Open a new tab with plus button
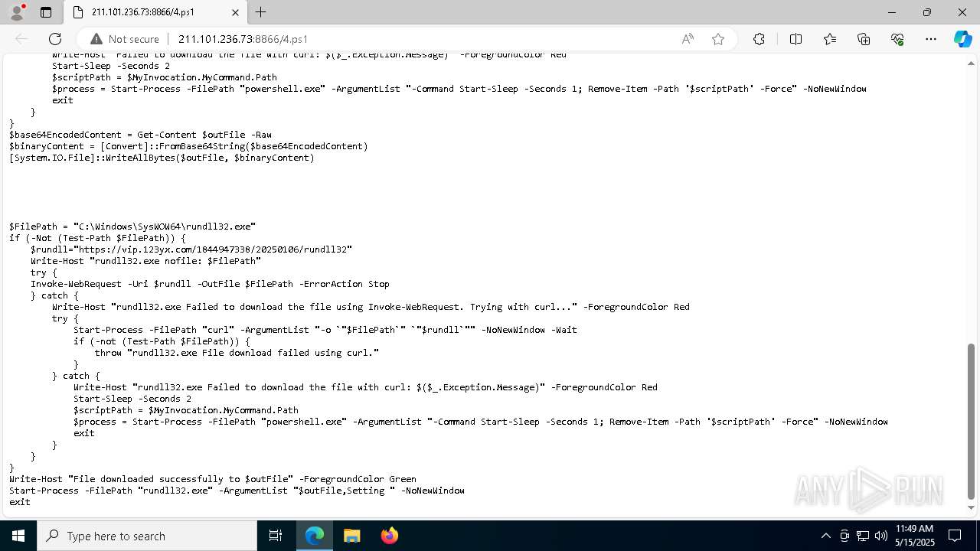This screenshot has height=551, width=980. pyautogui.click(x=261, y=12)
